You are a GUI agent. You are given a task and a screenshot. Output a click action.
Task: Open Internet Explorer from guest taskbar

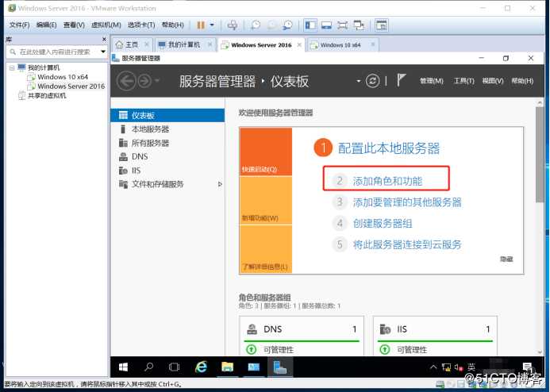pos(201,367)
